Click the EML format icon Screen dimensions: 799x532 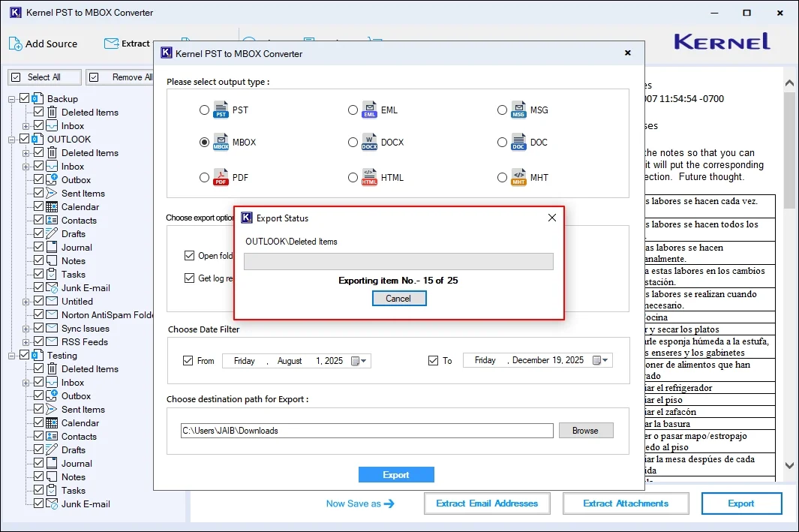[369, 110]
